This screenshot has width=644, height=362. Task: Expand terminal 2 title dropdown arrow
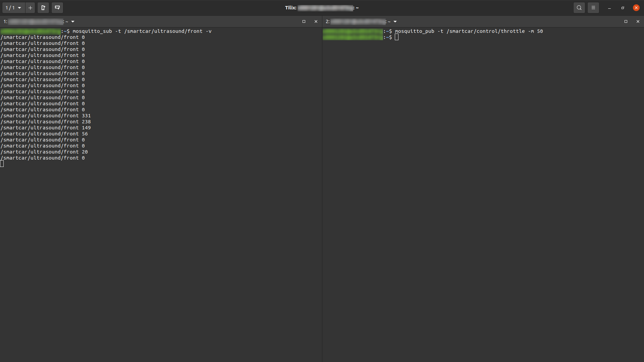(x=395, y=21)
